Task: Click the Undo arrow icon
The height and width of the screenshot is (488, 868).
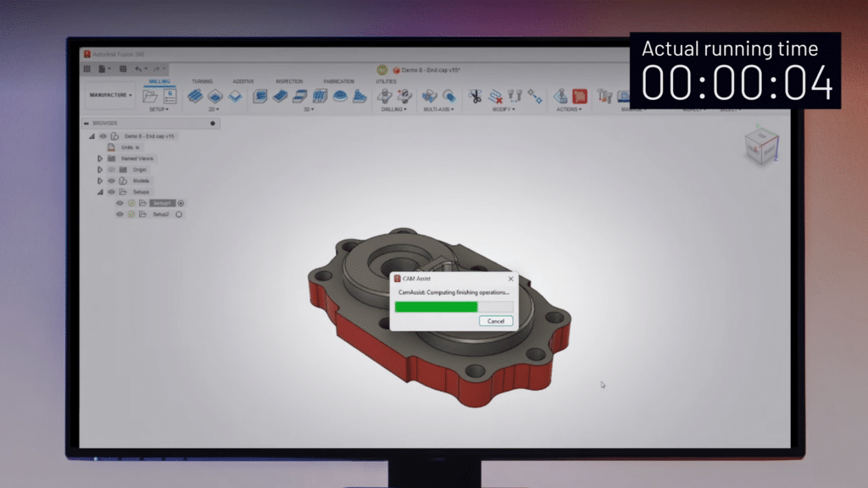Action: click(x=137, y=69)
